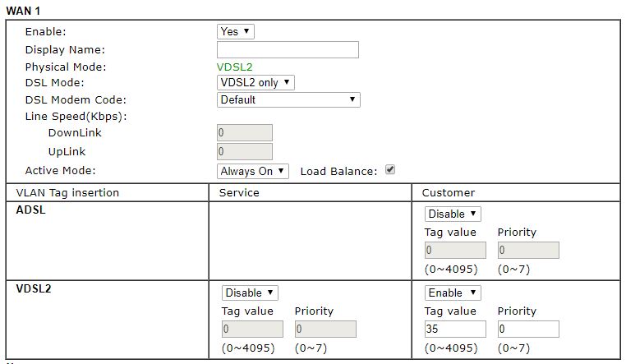Toggle the Load Balance checkbox
This screenshot has height=364, width=626.
tap(390, 170)
